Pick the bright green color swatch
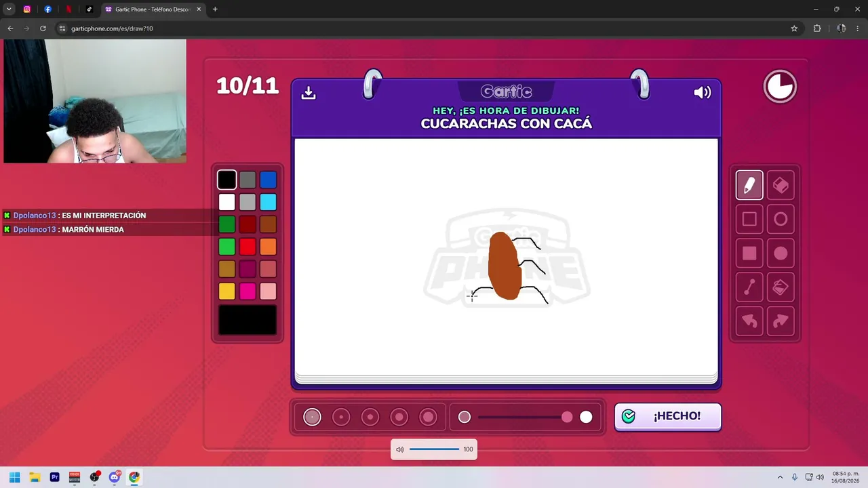Image resolution: width=868 pixels, height=488 pixels. pyautogui.click(x=227, y=247)
